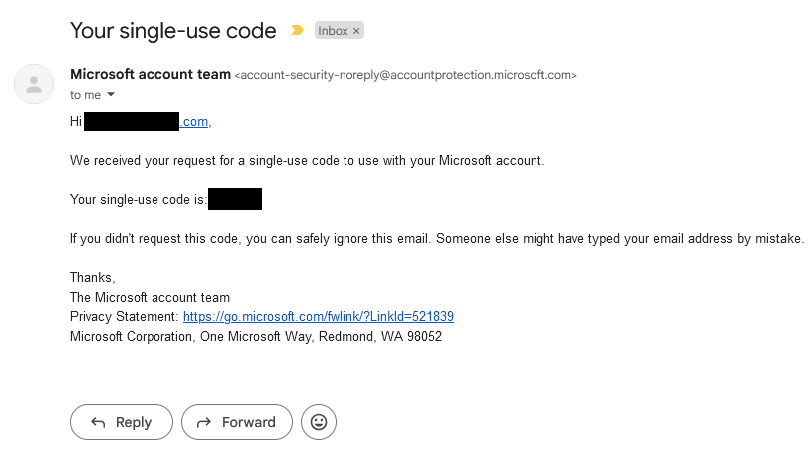Viewport: 811px width, 458px height.
Task: Click the sender email address in angle brackets
Action: 406,75
